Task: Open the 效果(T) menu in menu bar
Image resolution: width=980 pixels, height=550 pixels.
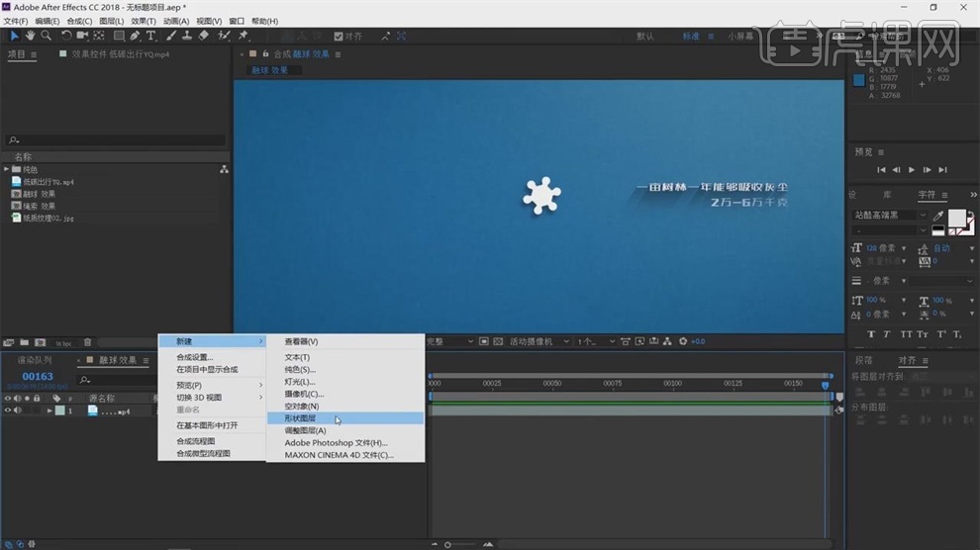Action: [x=144, y=21]
